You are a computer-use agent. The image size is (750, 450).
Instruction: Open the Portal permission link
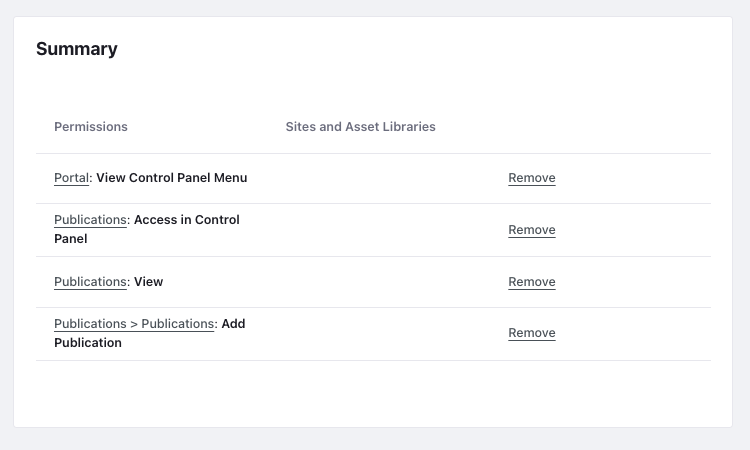coord(71,178)
